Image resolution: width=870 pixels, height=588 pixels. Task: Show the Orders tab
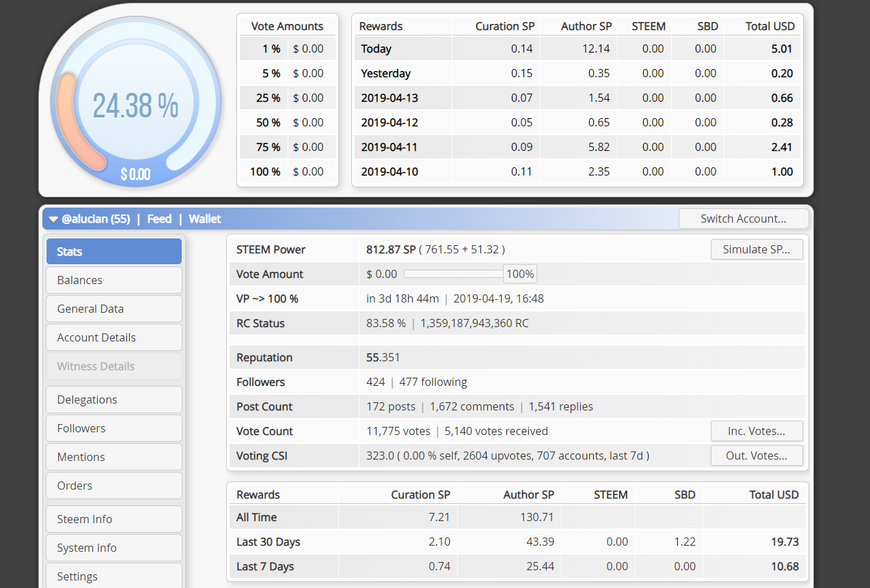coord(114,486)
